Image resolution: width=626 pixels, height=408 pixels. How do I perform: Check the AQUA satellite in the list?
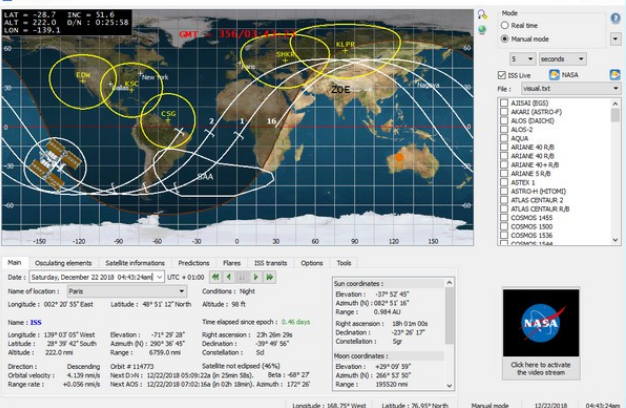pyautogui.click(x=503, y=139)
